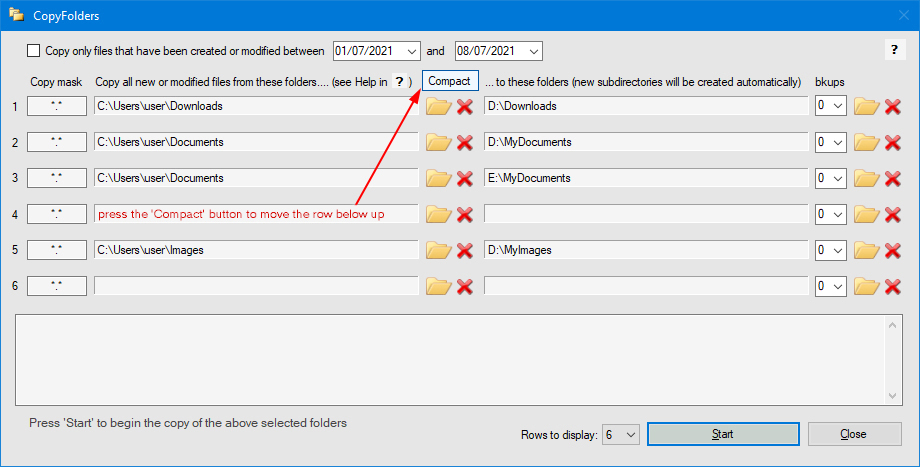Click the copy mask field in row 4
This screenshot has width=920, height=467.
tap(57, 214)
